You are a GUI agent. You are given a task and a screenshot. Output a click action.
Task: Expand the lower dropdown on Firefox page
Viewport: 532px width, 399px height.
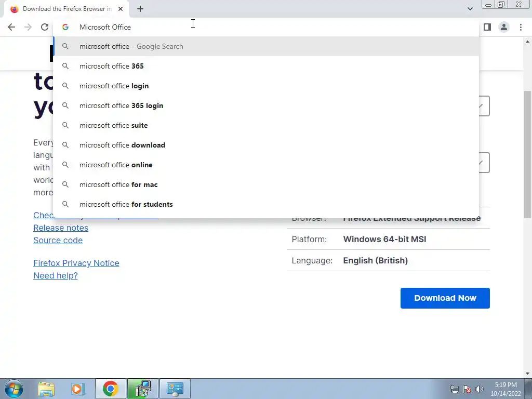click(484, 163)
